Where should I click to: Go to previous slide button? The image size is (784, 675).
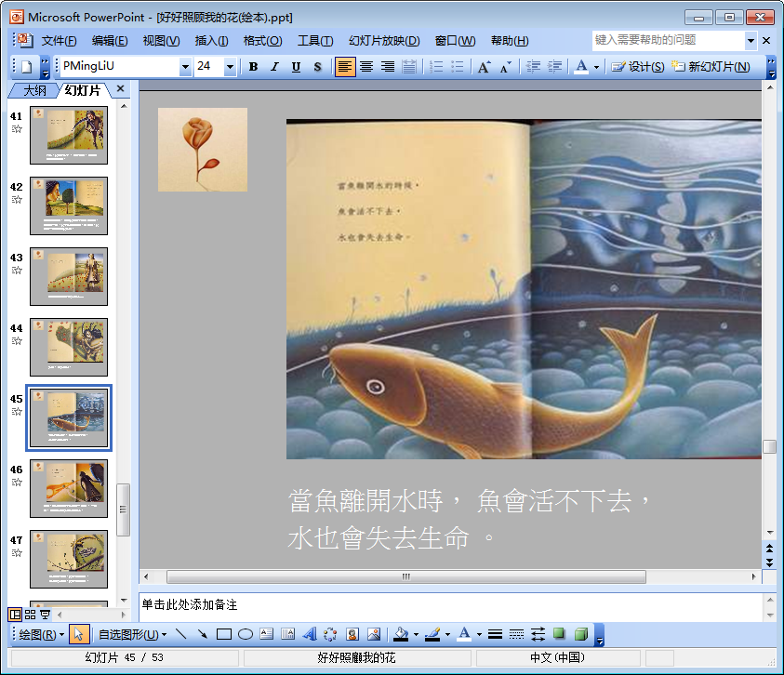(x=769, y=549)
